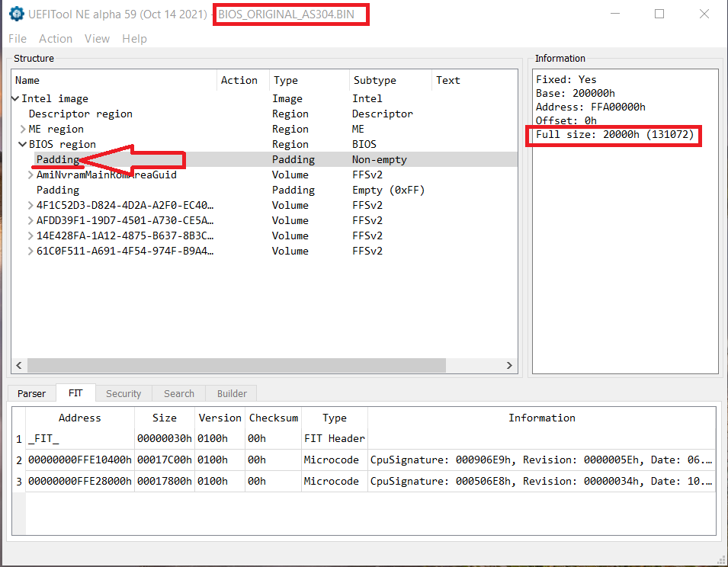Select the ME region row
This screenshot has height=567, width=728.
click(265, 129)
